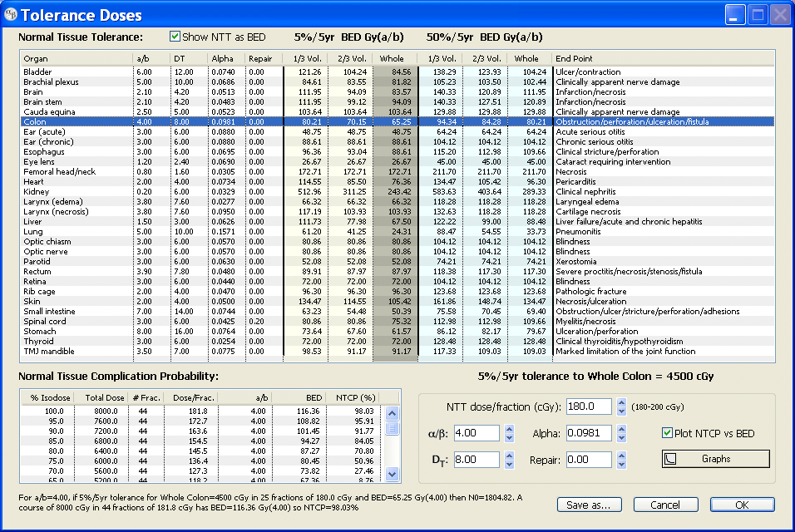
Task: Select the Liver row
Action: point(397,221)
